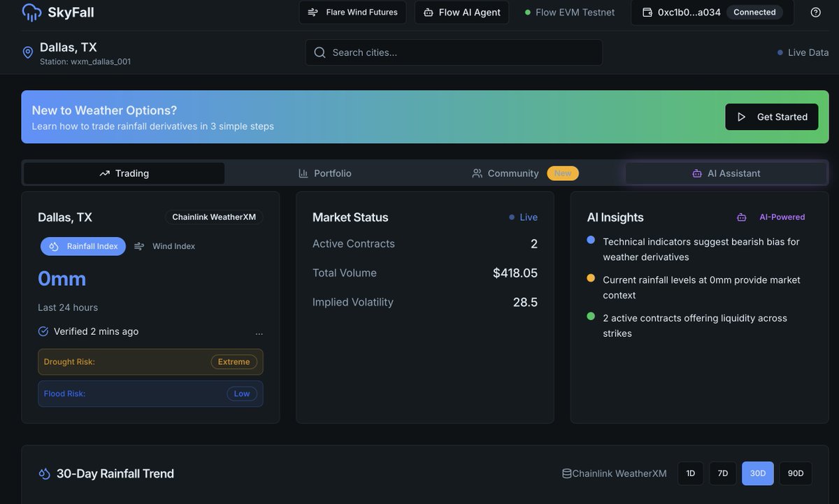Screen dimensions: 839x504
Task: Select the 30D time range
Action: pos(758,473)
